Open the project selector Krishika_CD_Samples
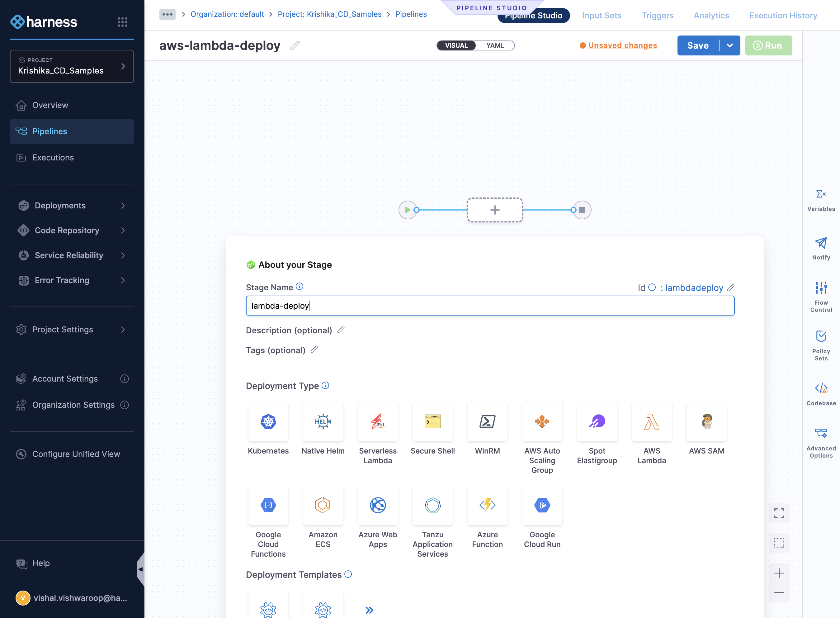Viewport: 840px width, 618px height. (72, 66)
